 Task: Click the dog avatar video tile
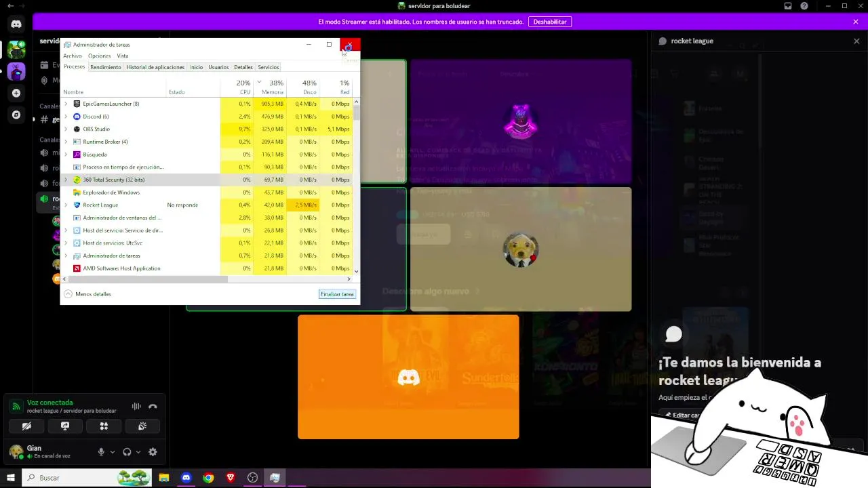pos(521,249)
